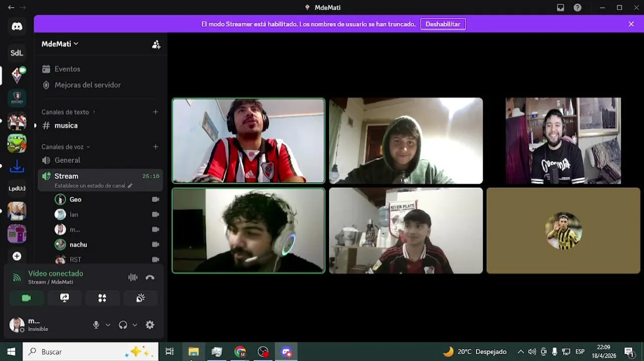Open the soundboard icon
The height and width of the screenshot is (361, 644).
[x=140, y=298]
